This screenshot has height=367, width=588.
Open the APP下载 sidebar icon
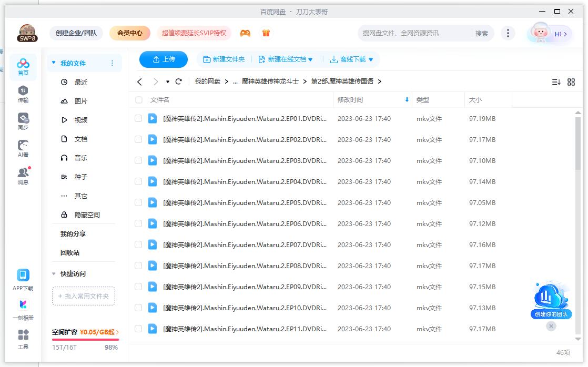coord(23,280)
